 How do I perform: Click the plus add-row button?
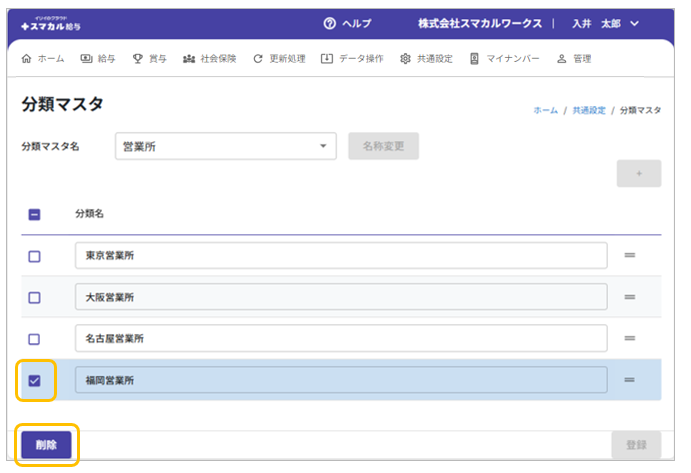click(x=639, y=173)
